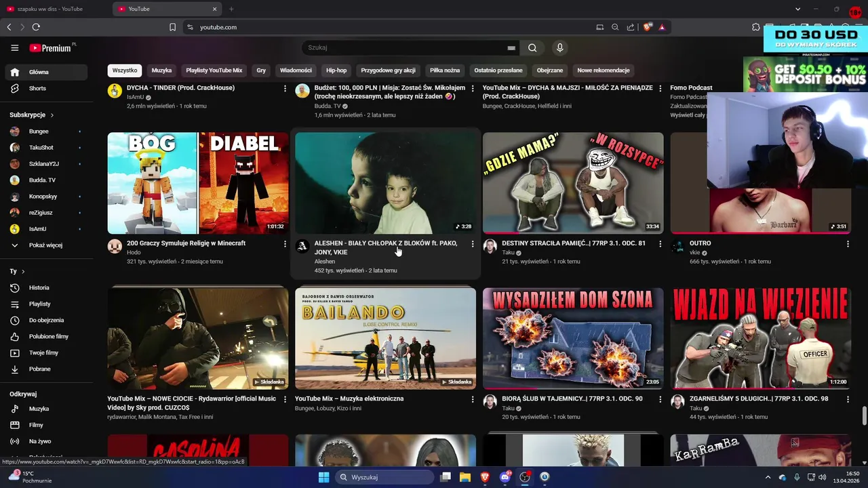Play WYSADZIŁEM DOM SZONA thumbnail
This screenshot has height=488, width=868.
(x=573, y=338)
